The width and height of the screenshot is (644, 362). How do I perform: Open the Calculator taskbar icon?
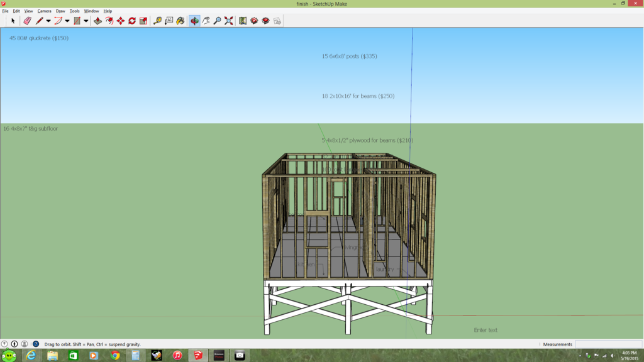click(136, 356)
